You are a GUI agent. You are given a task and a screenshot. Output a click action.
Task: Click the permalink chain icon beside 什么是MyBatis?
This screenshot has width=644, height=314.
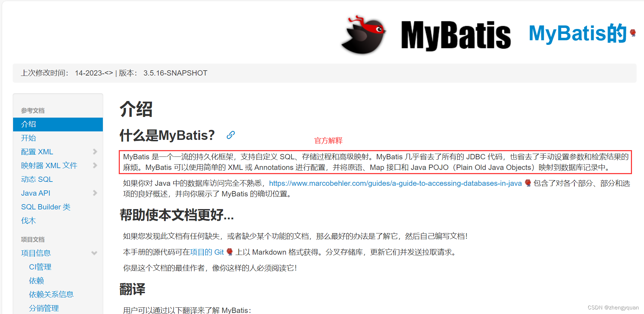231,135
